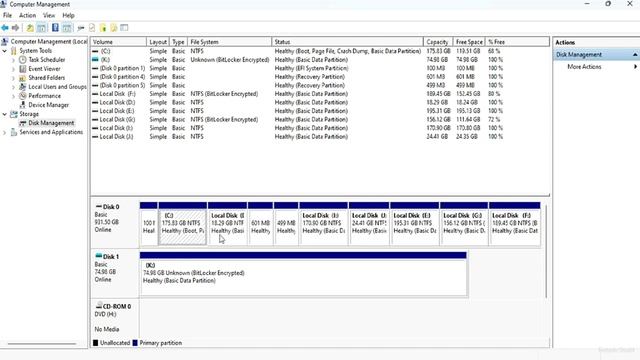Click the Performance gauge icon
Viewport: 640px width, 360px height.
point(23,96)
